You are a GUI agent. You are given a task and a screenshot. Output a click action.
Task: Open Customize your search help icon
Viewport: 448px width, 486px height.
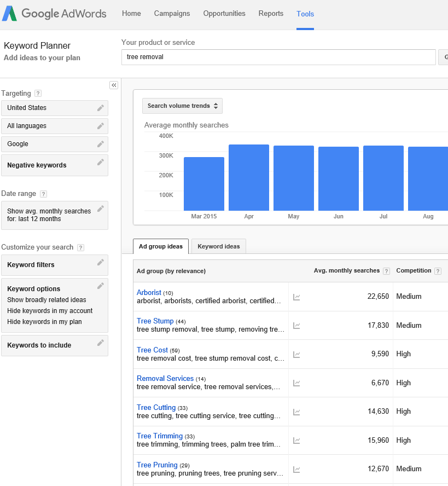pyautogui.click(x=80, y=247)
